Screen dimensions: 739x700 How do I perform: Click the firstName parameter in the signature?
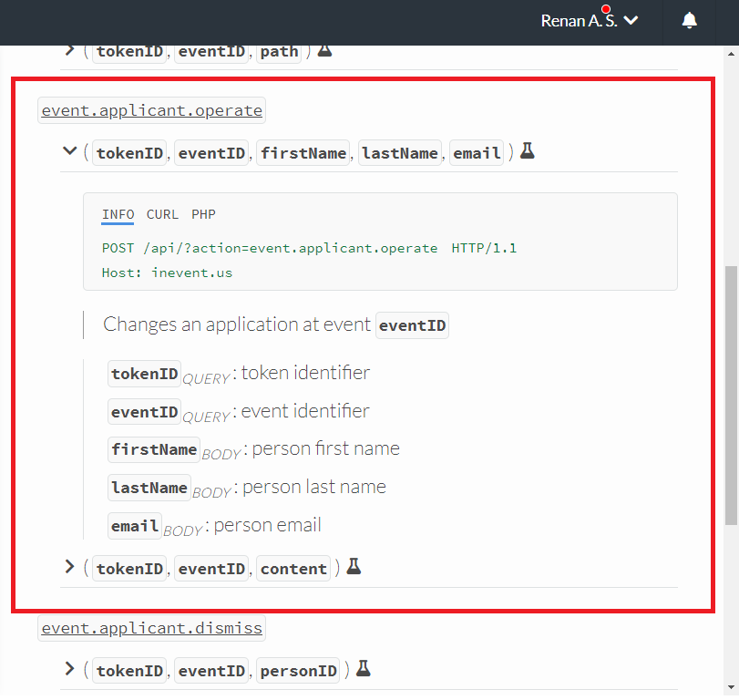(303, 153)
